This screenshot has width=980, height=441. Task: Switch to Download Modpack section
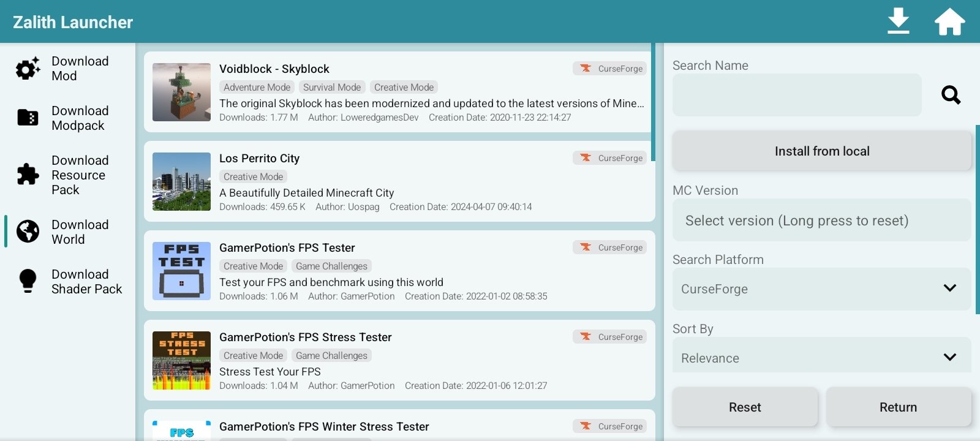tap(80, 118)
